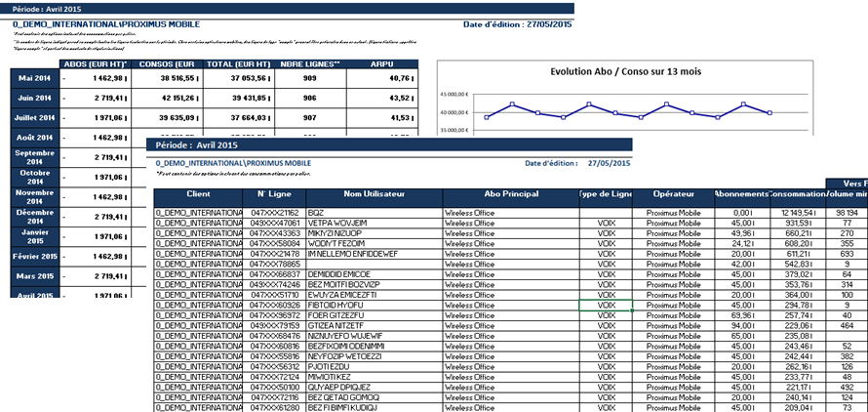Select line number 047XXX21162
868x412 pixels.
[x=275, y=213]
